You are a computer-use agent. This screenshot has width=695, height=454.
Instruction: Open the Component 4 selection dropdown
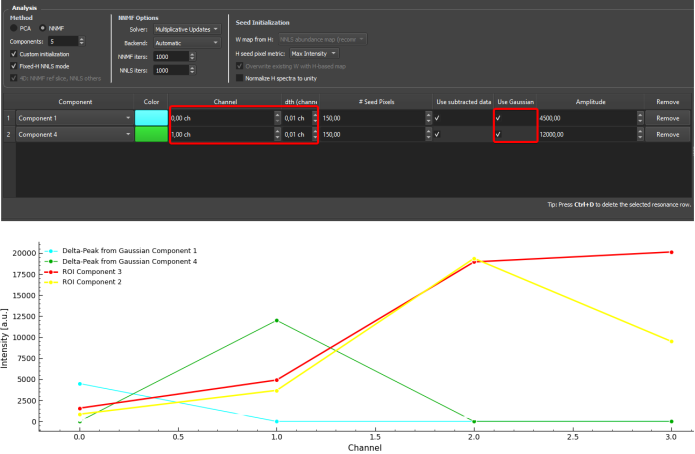click(74, 134)
